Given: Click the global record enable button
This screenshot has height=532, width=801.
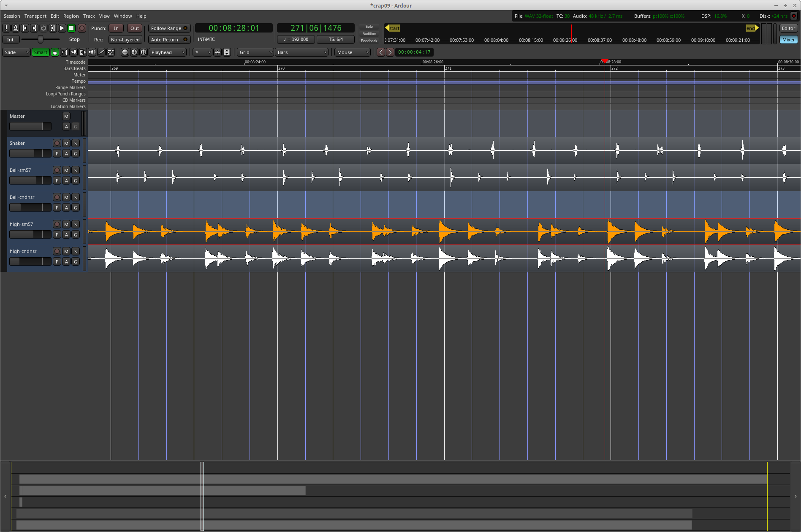Looking at the screenshot, I should pyautogui.click(x=82, y=28).
